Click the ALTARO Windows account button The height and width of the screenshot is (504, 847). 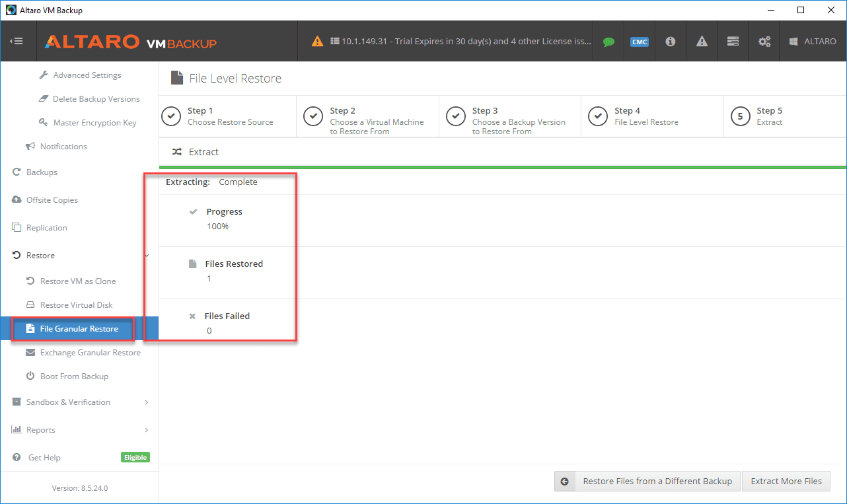point(813,41)
